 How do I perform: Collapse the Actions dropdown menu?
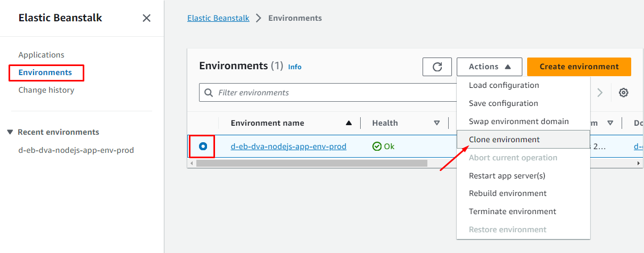489,67
